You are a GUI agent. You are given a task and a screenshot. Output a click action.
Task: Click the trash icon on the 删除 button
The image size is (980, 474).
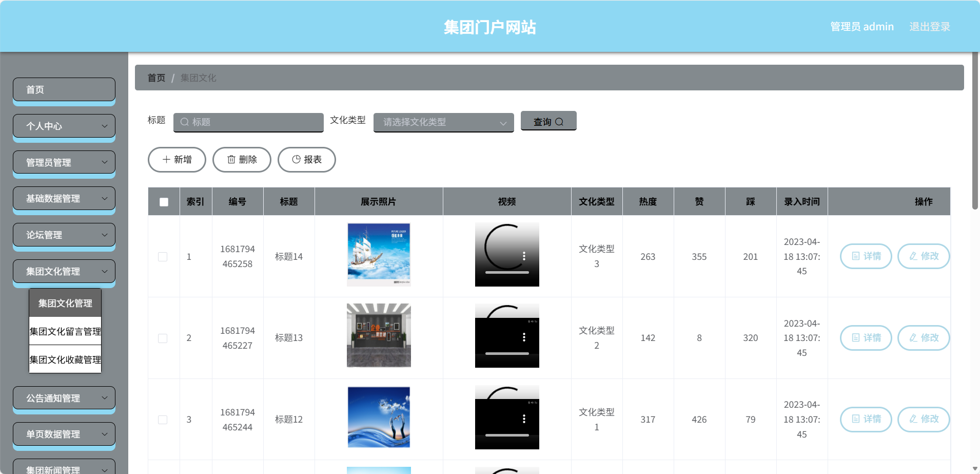click(231, 160)
